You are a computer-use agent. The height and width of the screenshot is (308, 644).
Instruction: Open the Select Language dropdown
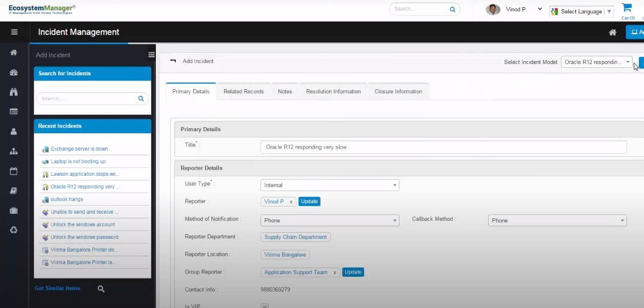coord(581,11)
